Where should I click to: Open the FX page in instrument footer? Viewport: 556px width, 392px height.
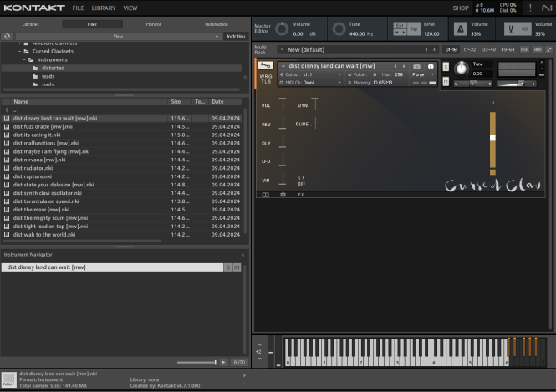(301, 194)
